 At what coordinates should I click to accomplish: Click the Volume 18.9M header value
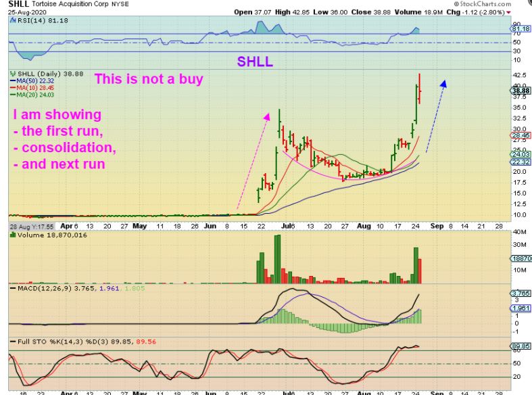pos(418,12)
